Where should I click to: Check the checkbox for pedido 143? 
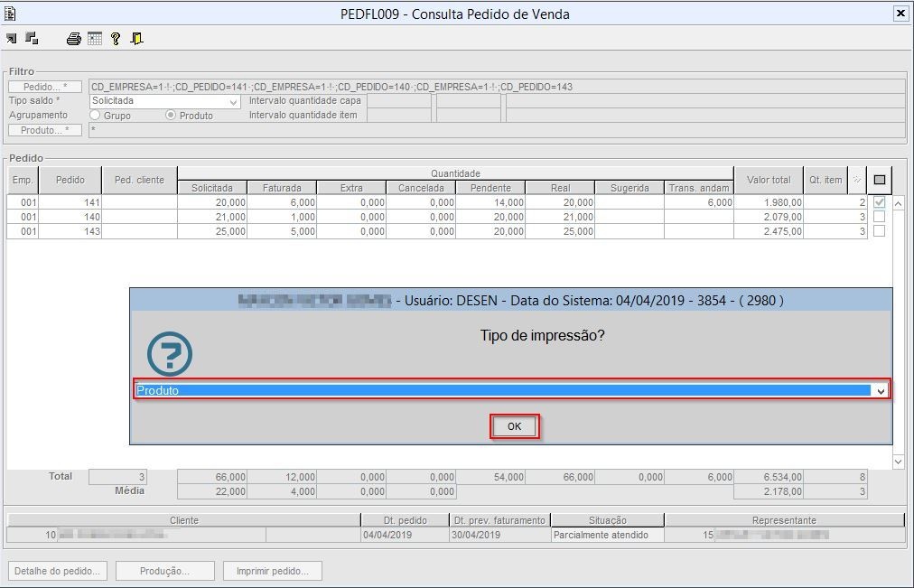click(x=879, y=230)
